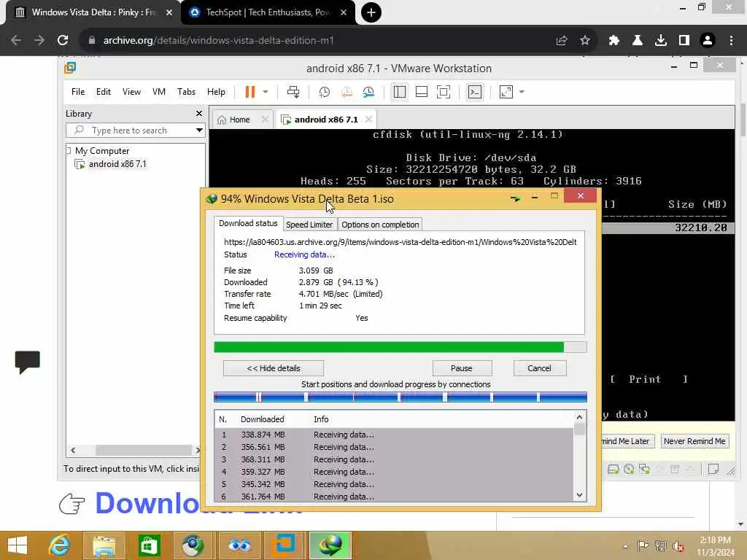This screenshot has height=560, width=747.
Task: Go forward in browser
Action: click(x=39, y=40)
